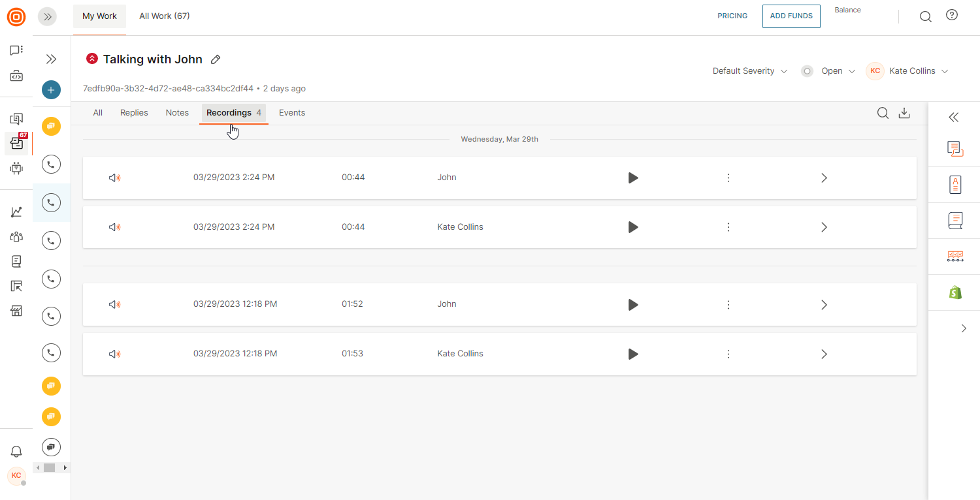Open the help question mark icon
Screen dimensions: 980x500
click(x=952, y=16)
